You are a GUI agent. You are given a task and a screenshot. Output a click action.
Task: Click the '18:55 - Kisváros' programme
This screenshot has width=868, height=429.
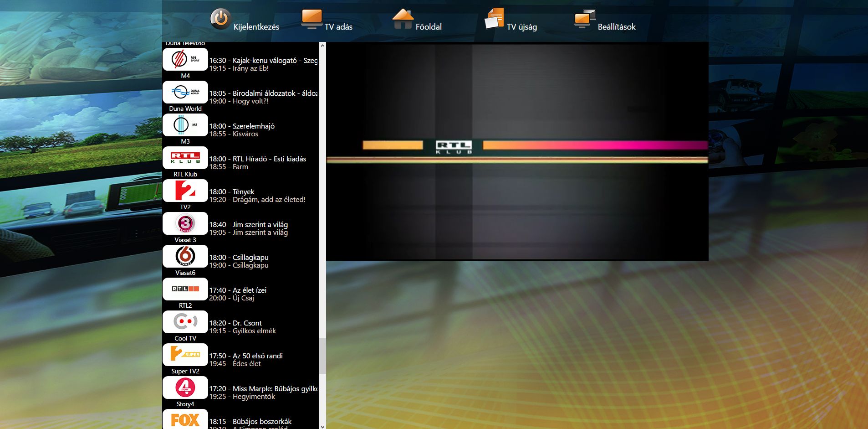(234, 134)
